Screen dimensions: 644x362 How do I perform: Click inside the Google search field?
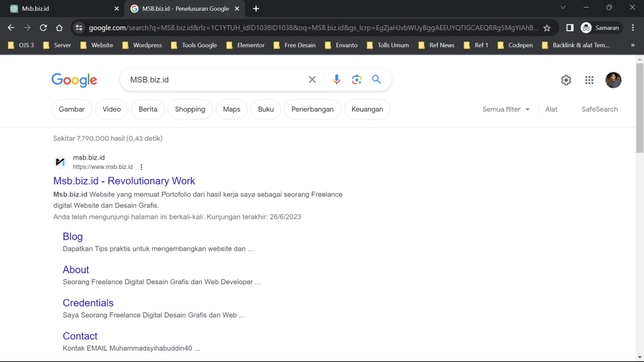tap(214, 80)
